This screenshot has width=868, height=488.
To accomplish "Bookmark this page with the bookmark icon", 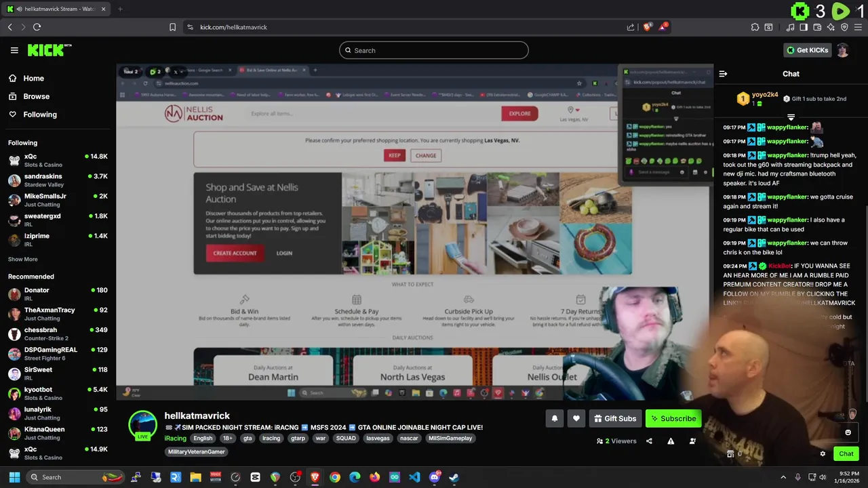I will 172,27.
